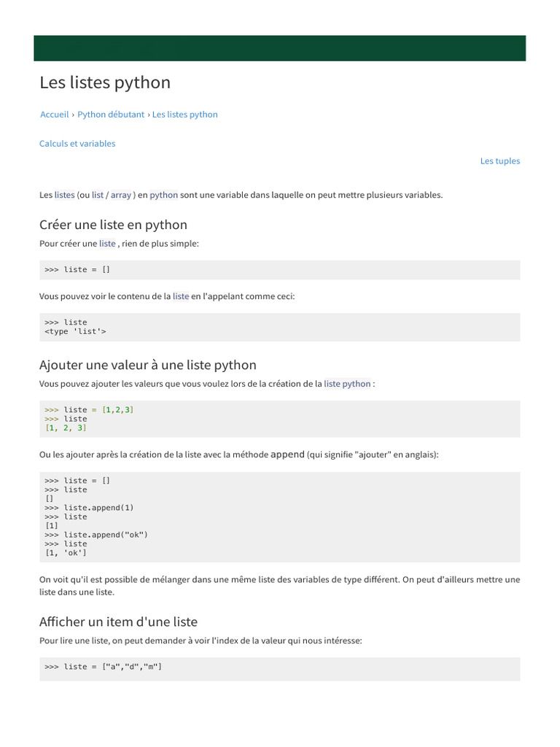Screen dimensions: 560x747
Task: Open the Accueil breadcrumb link
Action: [54, 115]
